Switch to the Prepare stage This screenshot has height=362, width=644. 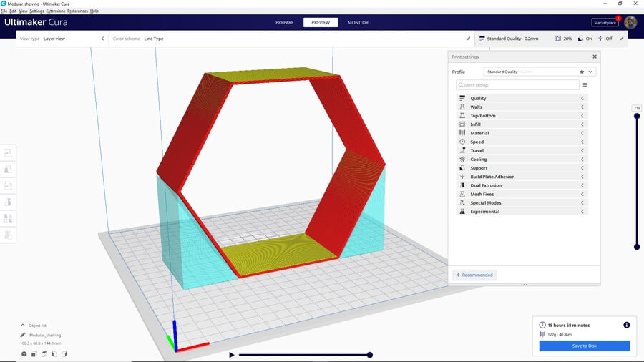click(x=285, y=23)
